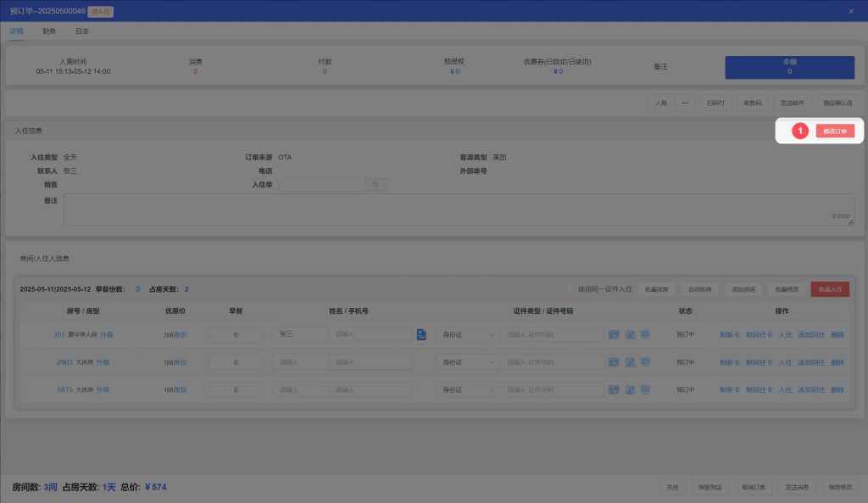Click 改价 link for room 2903
Screen dimensions: 868x503
click(181, 362)
